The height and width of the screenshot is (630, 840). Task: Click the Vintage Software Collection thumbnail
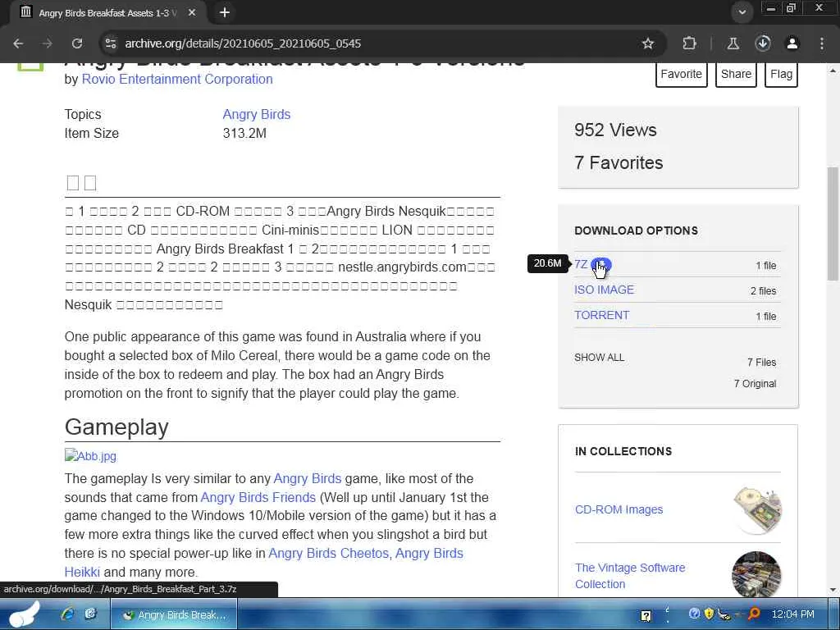click(x=756, y=574)
